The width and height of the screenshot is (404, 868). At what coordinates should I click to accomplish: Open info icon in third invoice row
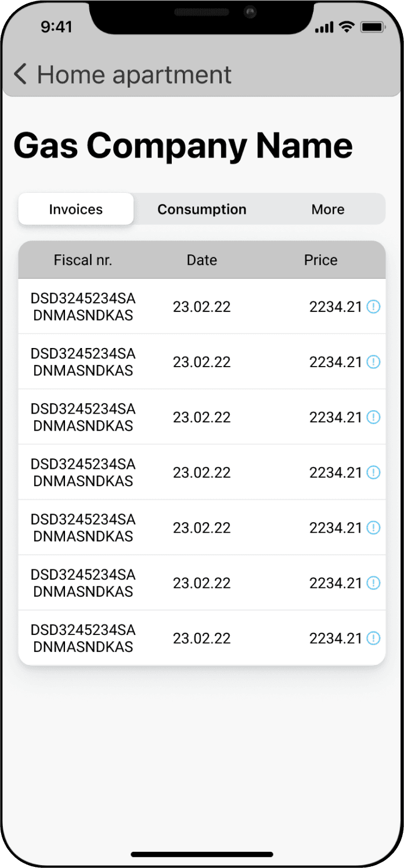point(374,417)
